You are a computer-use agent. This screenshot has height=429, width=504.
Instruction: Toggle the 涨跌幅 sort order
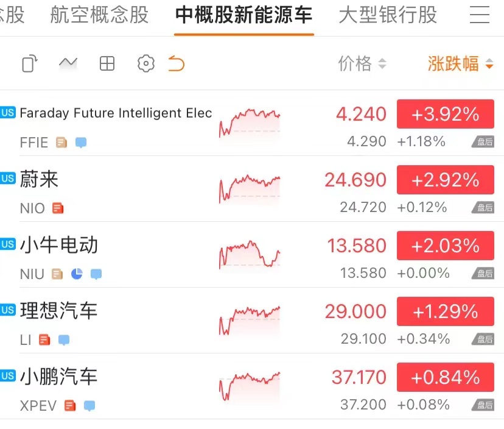pos(460,63)
